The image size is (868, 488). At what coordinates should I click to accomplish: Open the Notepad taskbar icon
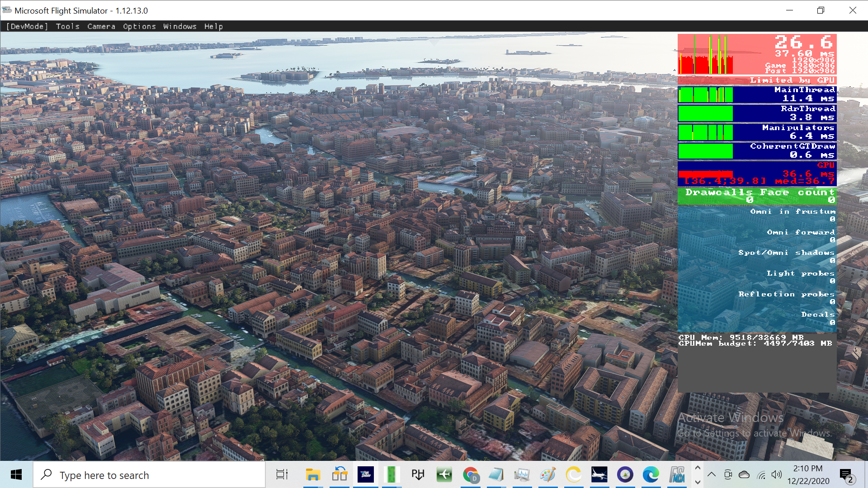(x=496, y=475)
